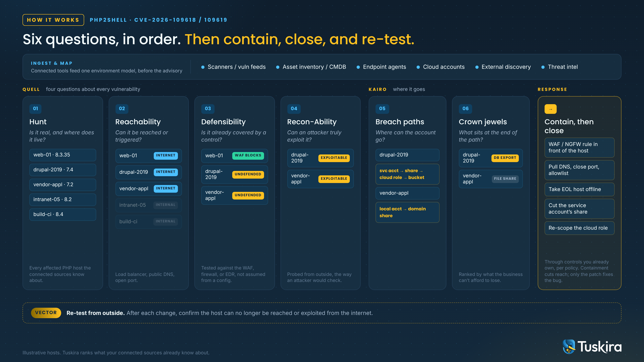Select the 06 step number badge
The width and height of the screenshot is (644, 362).
pos(465,109)
